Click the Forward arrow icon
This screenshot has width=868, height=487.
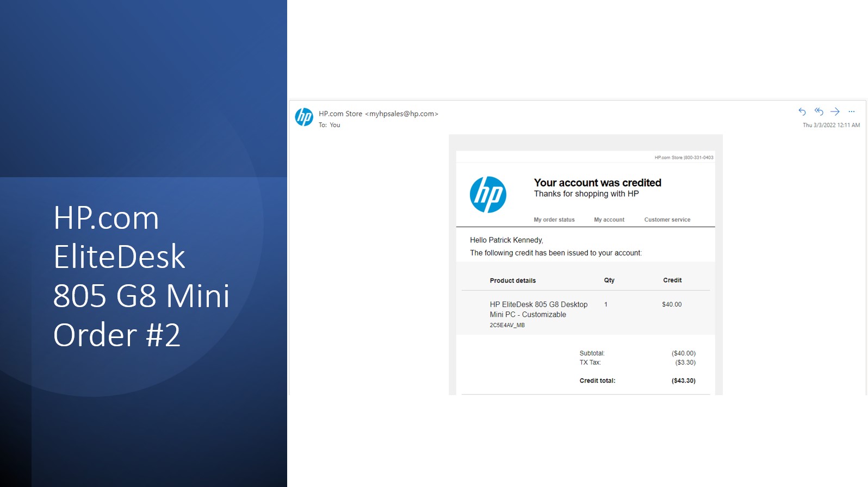[835, 111]
